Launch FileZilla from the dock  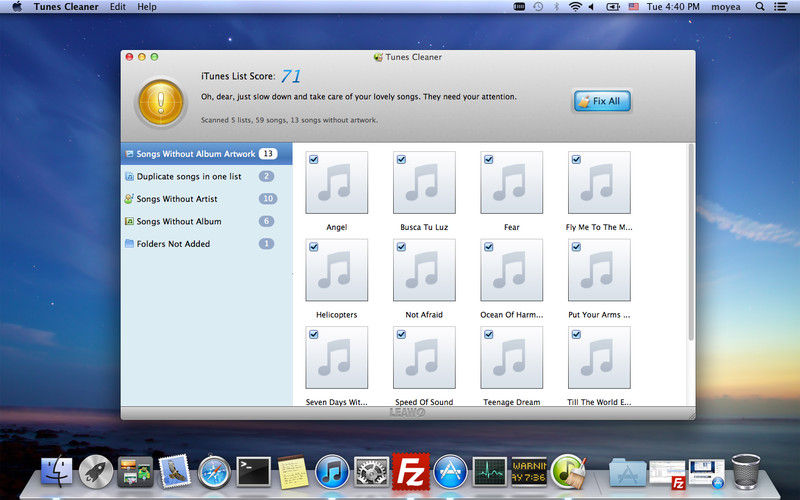[x=411, y=472]
